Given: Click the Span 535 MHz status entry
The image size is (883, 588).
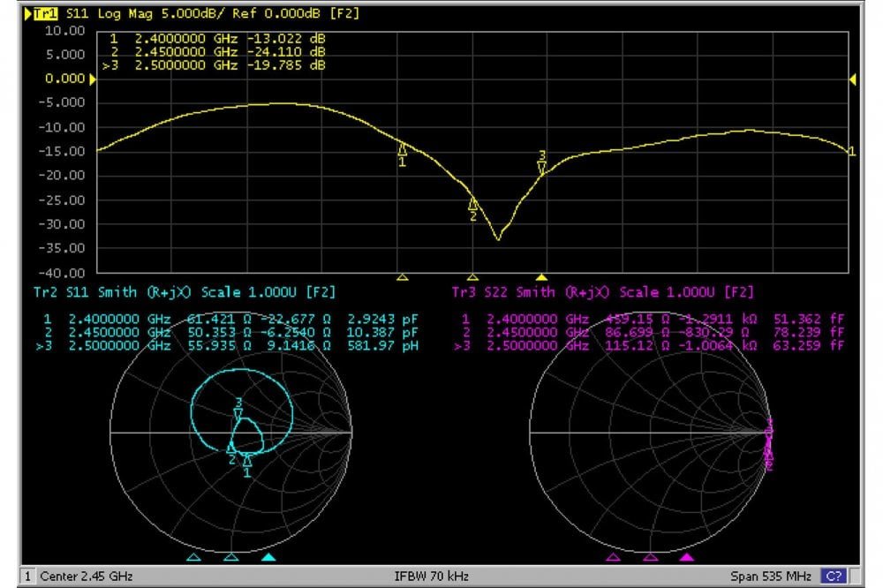Looking at the screenshot, I should click(770, 577).
